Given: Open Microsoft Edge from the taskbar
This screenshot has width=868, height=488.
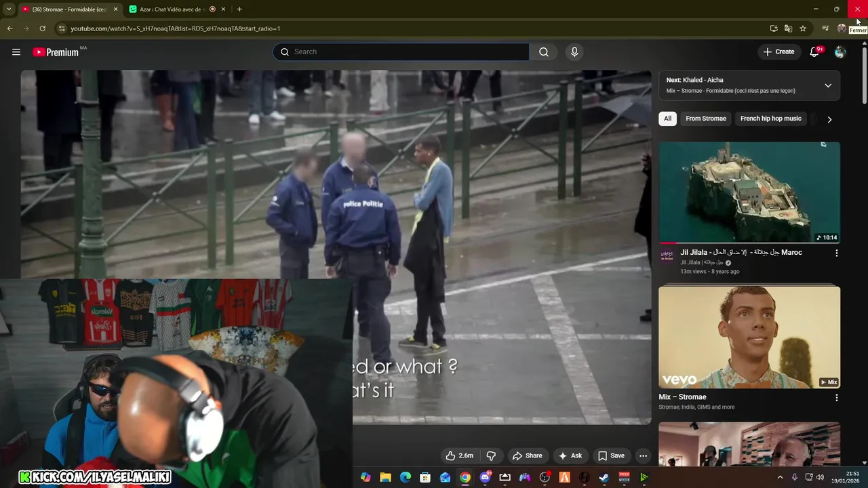Looking at the screenshot, I should pyautogui.click(x=406, y=478).
